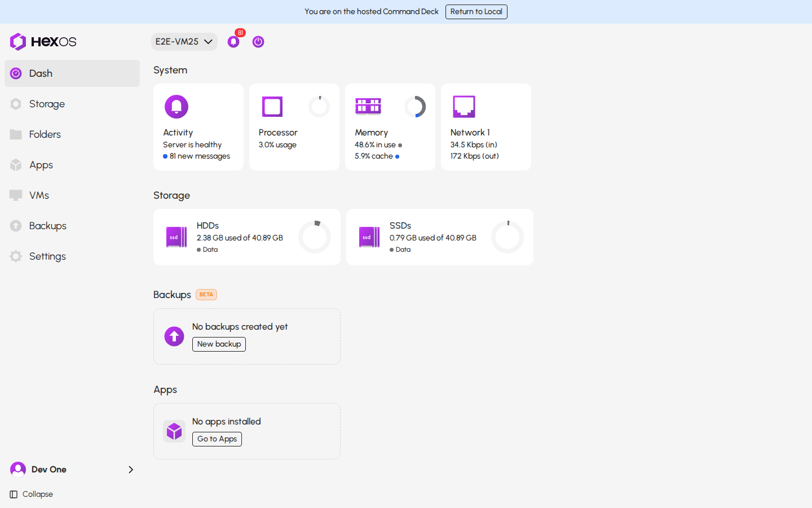The image size is (812, 508).
Task: Click the SSDs drive icon
Action: tap(369, 237)
